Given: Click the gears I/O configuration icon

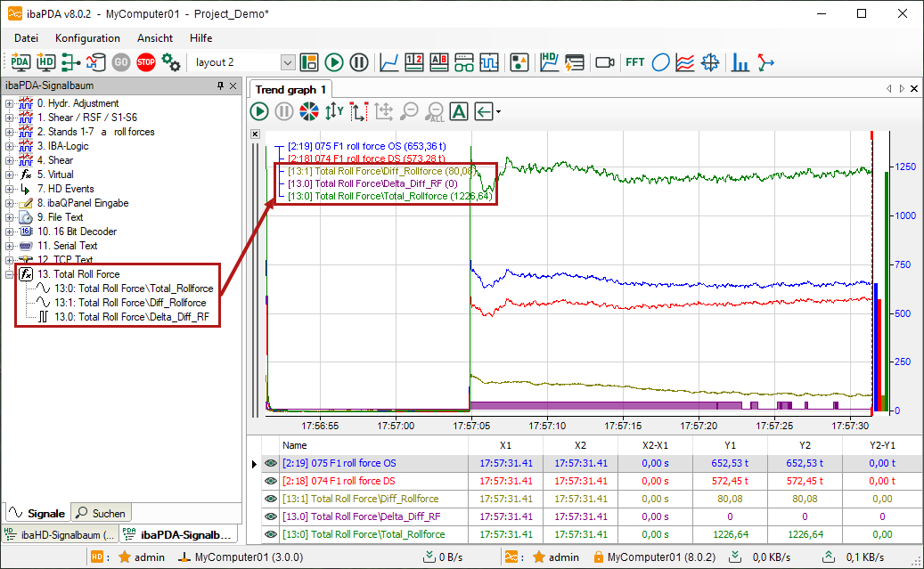Looking at the screenshot, I should tap(171, 62).
